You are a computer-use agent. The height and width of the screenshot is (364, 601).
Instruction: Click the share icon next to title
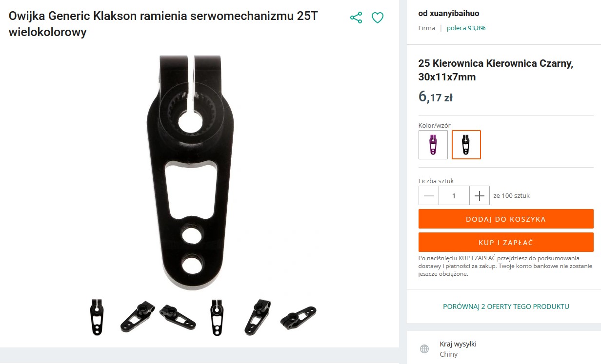coord(356,18)
